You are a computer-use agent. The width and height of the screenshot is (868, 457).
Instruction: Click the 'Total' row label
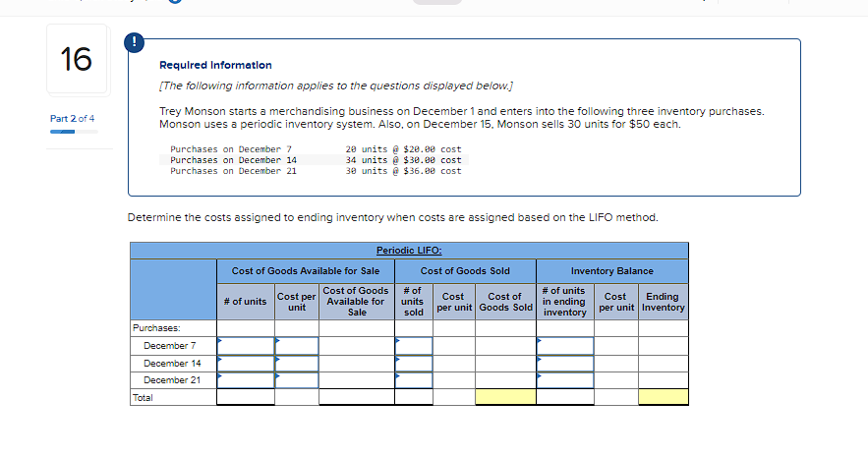coord(143,398)
